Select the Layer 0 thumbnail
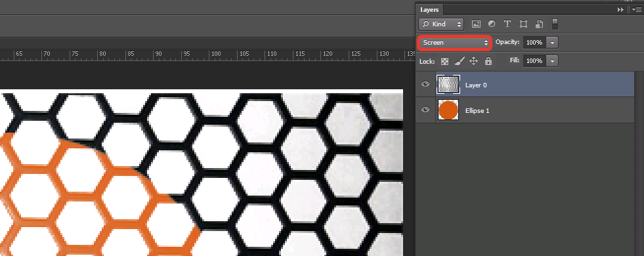The width and height of the screenshot is (644, 256). 448,85
